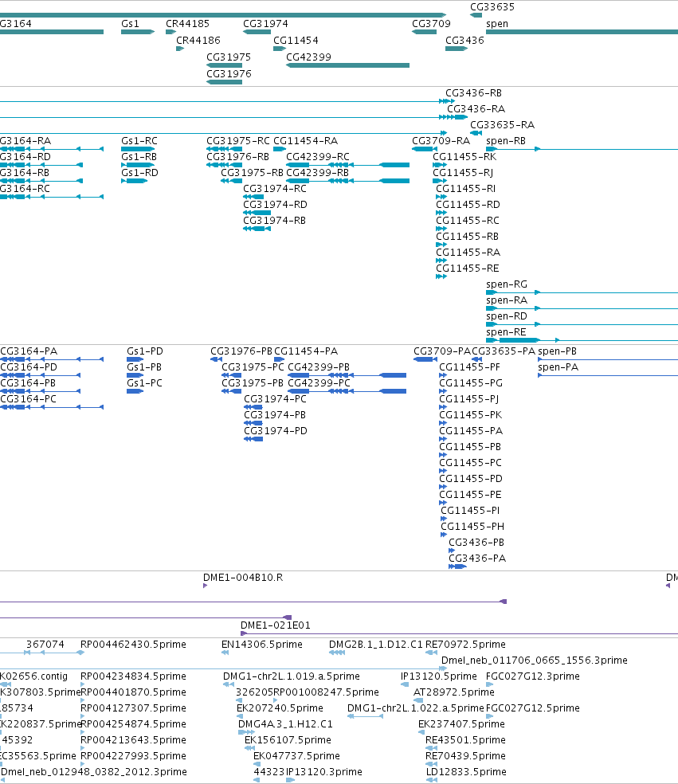The image size is (678, 784).
Task: Select protein CG3436-PA
Action: click(x=477, y=559)
